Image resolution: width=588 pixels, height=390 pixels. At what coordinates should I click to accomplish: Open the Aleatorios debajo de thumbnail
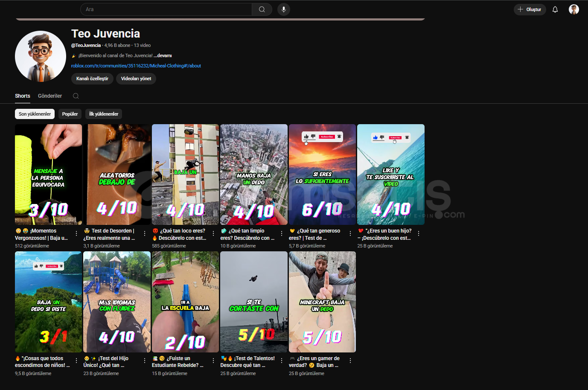click(x=117, y=175)
